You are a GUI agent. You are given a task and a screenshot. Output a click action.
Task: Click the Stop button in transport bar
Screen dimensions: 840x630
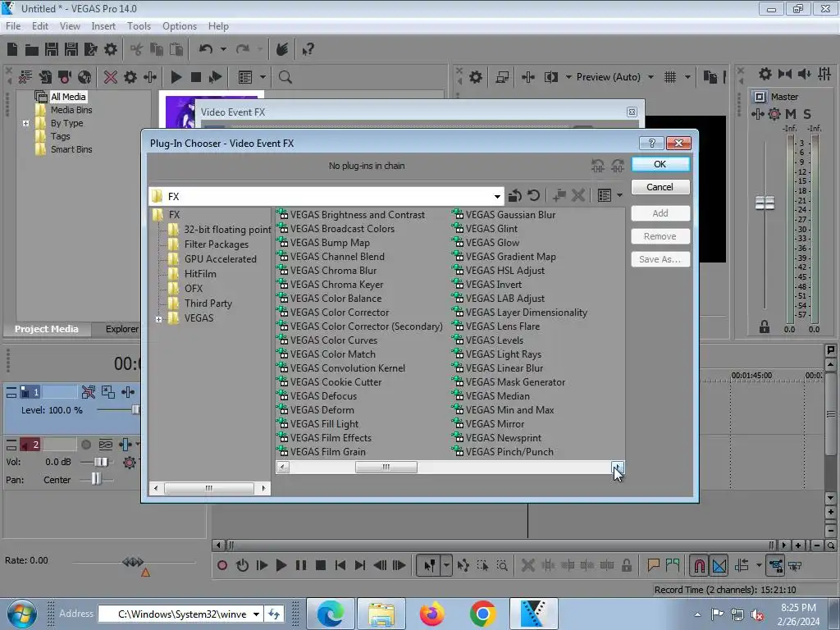321,565
